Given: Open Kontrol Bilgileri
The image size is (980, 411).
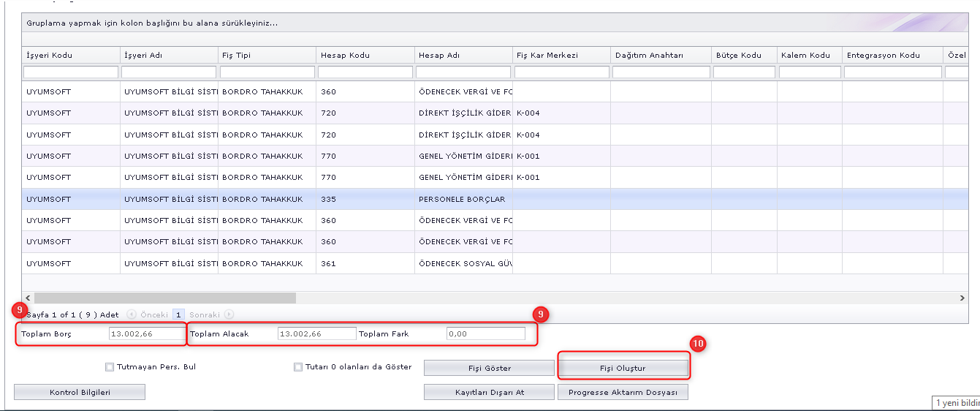Looking at the screenshot, I should click(x=80, y=393).
